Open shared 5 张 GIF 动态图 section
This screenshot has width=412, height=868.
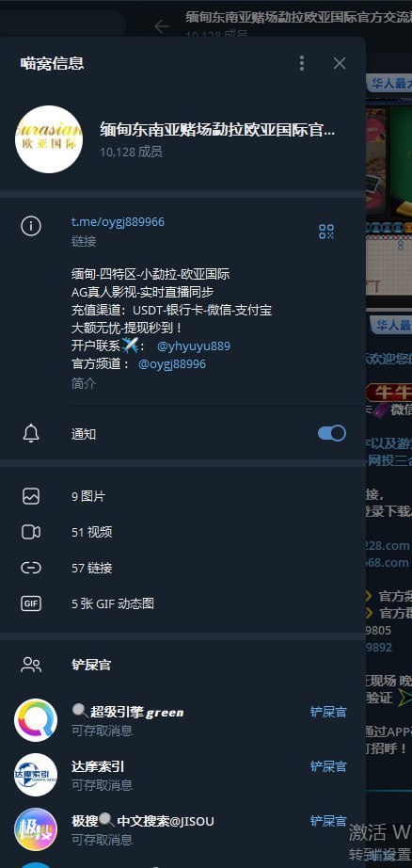(x=183, y=603)
